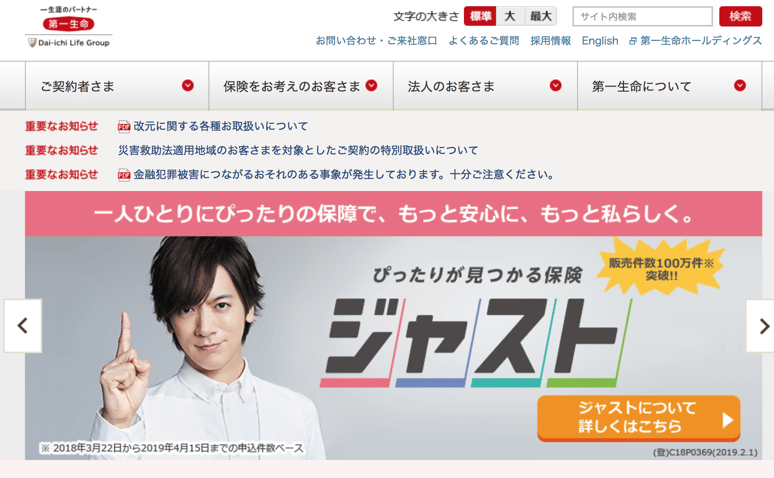This screenshot has height=478, width=774.
Task: Click the 文字の大きさ label
Action: tap(426, 17)
